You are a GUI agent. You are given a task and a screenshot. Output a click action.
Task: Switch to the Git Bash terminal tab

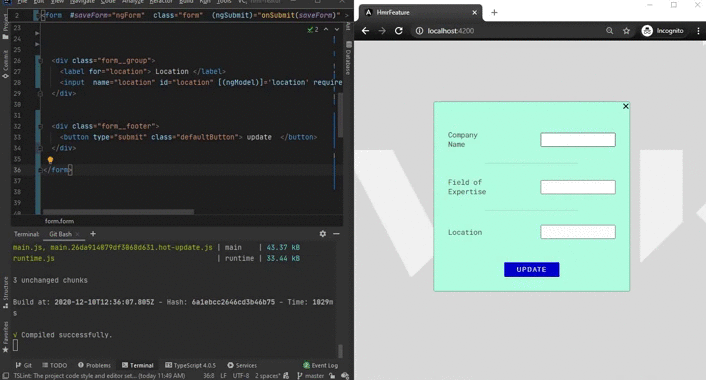point(60,234)
